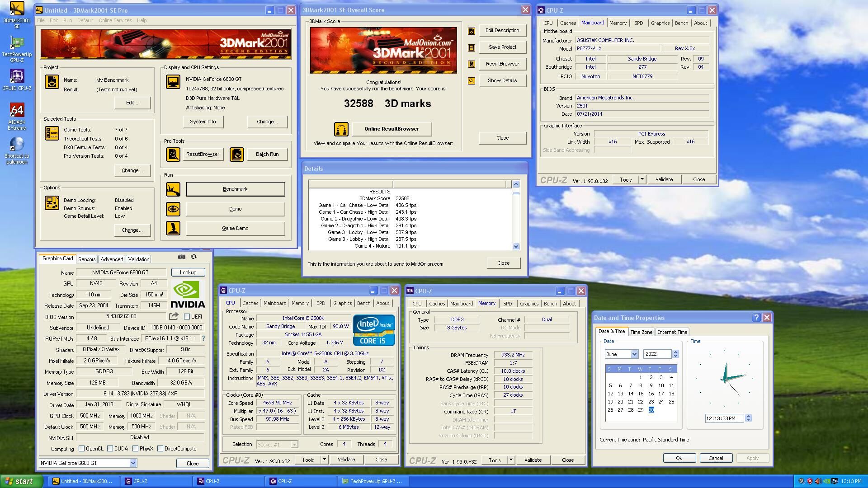This screenshot has width=868, height=488.
Task: Click the Batch Run icon
Action: pos(237,155)
